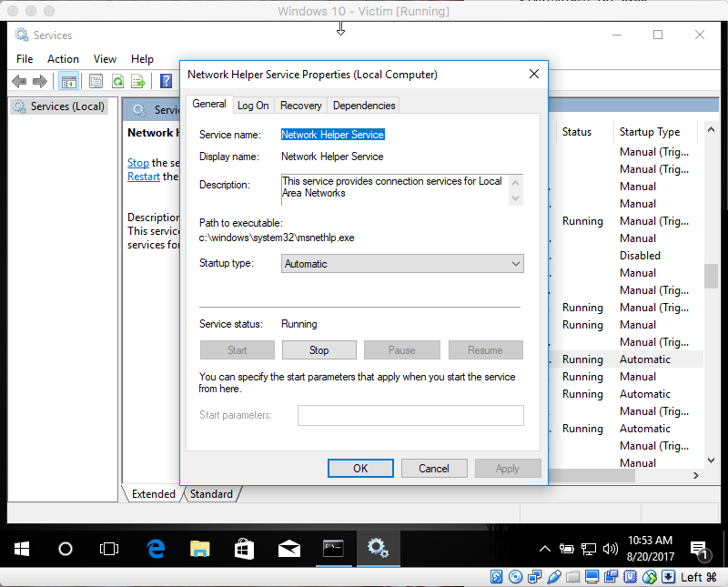
Task: Open the Microsoft Store taskbar icon
Action: [x=244, y=549]
